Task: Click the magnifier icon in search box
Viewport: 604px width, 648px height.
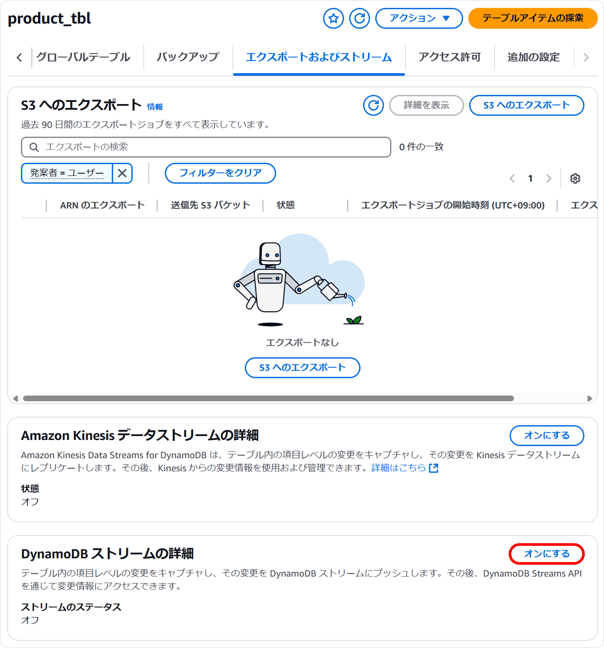Action: (x=34, y=147)
